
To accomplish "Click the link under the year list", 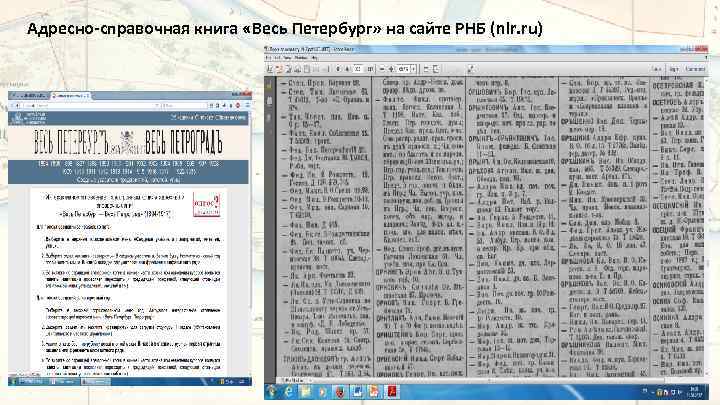I will click(128, 180).
